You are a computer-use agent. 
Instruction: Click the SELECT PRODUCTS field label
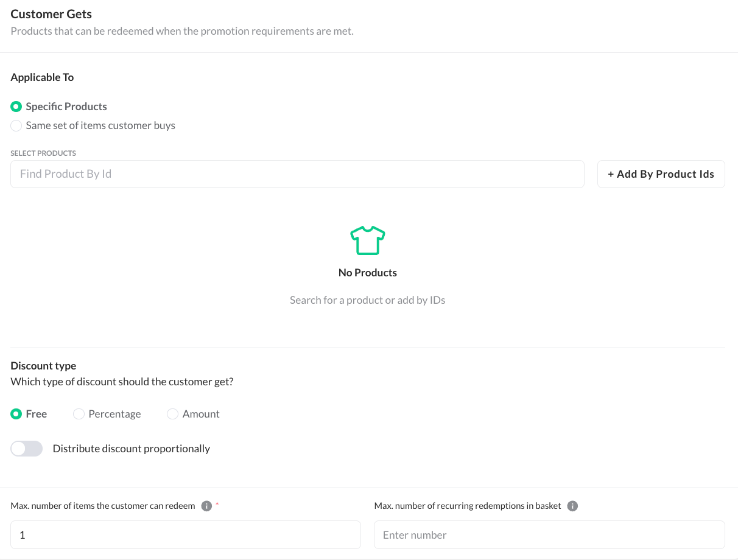click(43, 153)
